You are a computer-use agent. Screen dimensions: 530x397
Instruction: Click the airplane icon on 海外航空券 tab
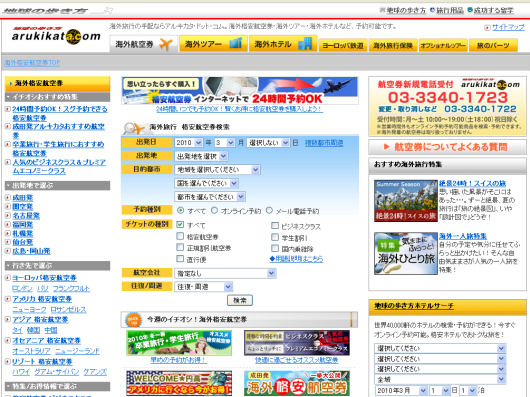166,44
